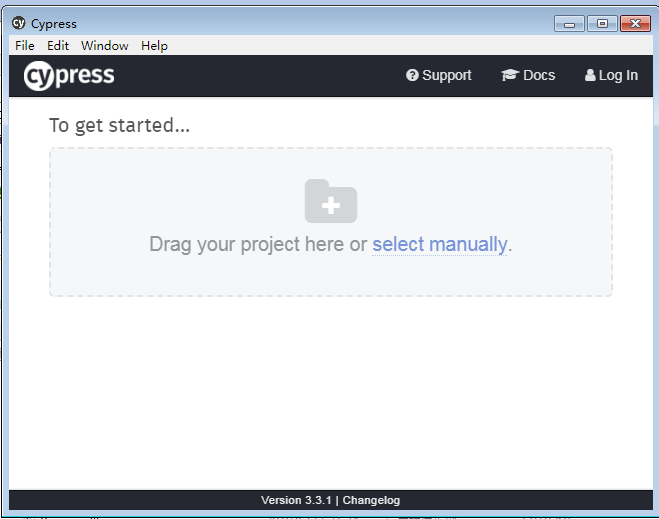659x519 pixels.
Task: Open the Help menu
Action: pyautogui.click(x=154, y=45)
